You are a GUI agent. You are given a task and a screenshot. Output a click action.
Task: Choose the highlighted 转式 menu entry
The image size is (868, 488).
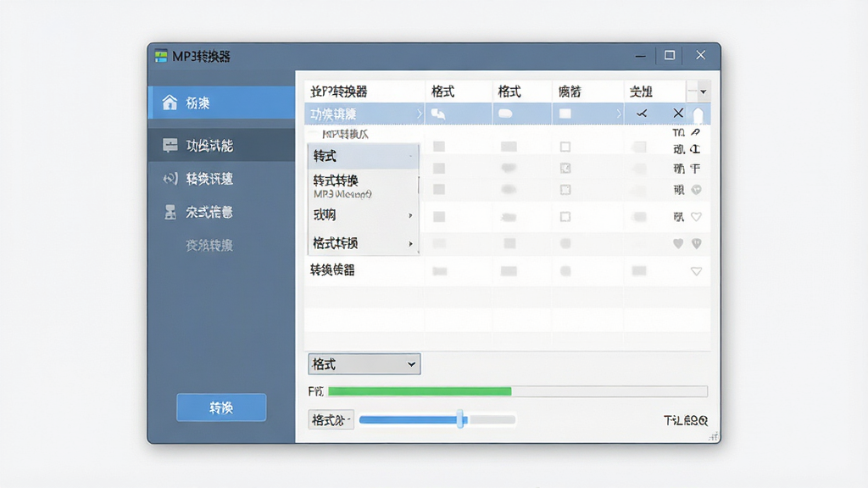[x=363, y=157]
